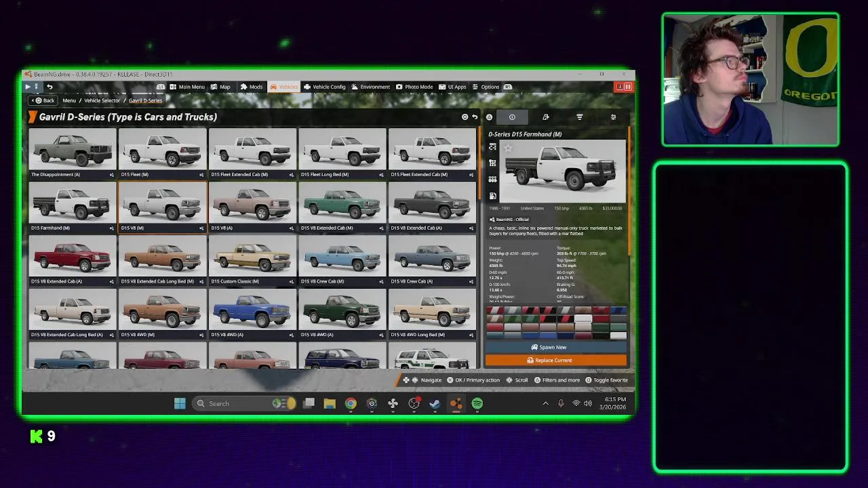Select the D15 V8 (A) tan truck
868x488 pixels.
coord(252,207)
